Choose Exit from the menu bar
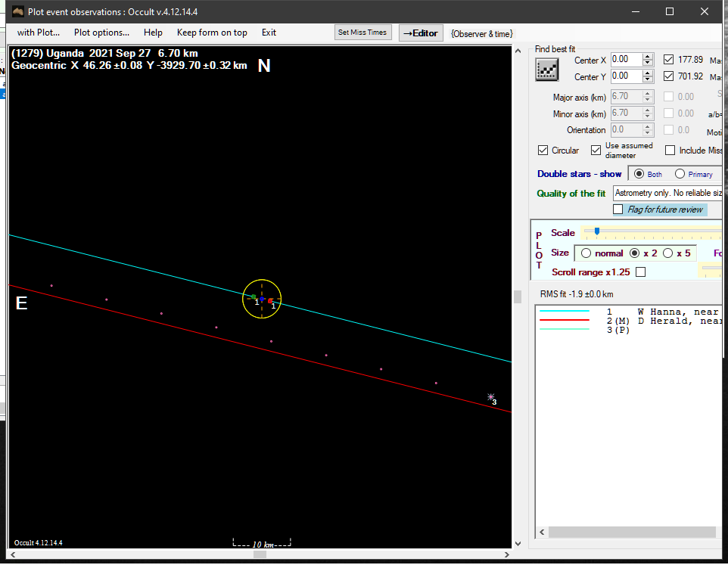Image resolution: width=728 pixels, height=565 pixels. click(269, 33)
